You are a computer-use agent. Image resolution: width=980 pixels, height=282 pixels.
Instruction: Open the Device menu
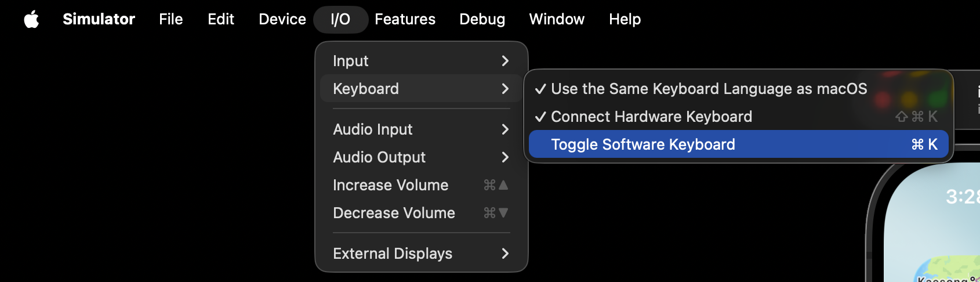click(282, 19)
